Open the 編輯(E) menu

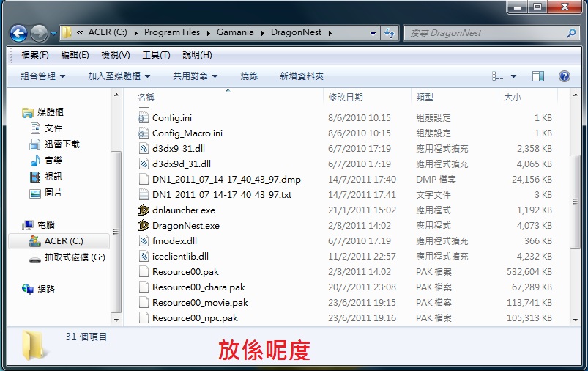75,55
